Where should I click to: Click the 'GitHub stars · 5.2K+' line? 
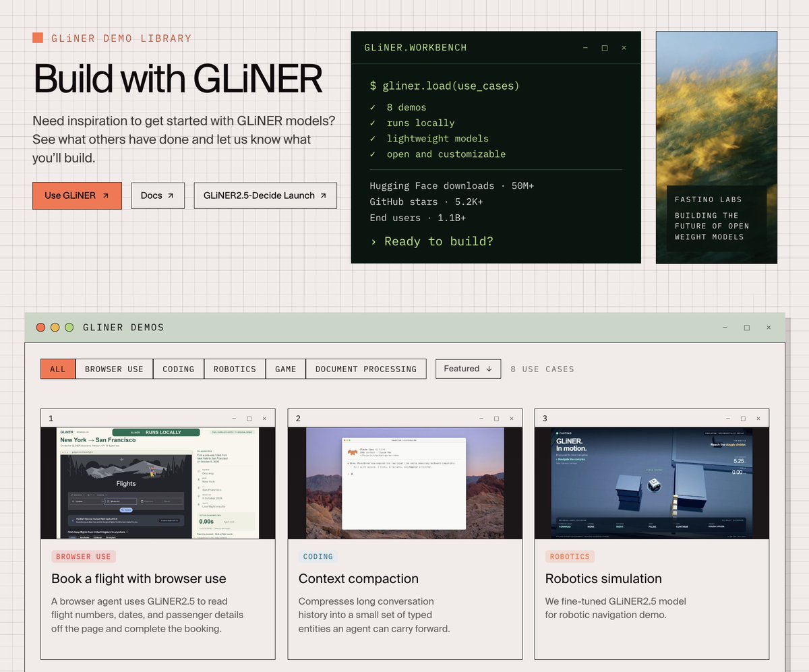click(x=426, y=202)
